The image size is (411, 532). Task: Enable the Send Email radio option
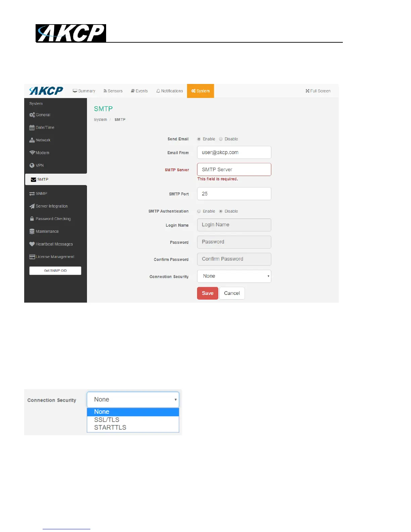pos(199,139)
